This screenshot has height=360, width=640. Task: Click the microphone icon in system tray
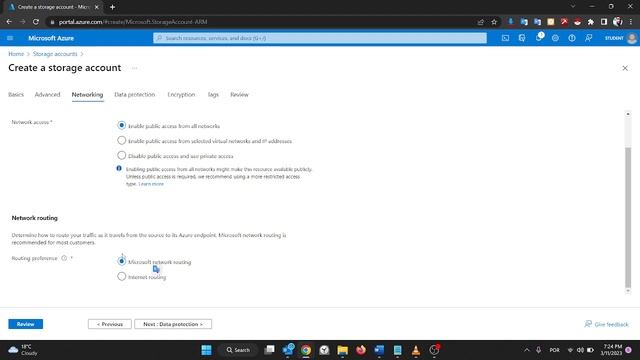(x=538, y=350)
